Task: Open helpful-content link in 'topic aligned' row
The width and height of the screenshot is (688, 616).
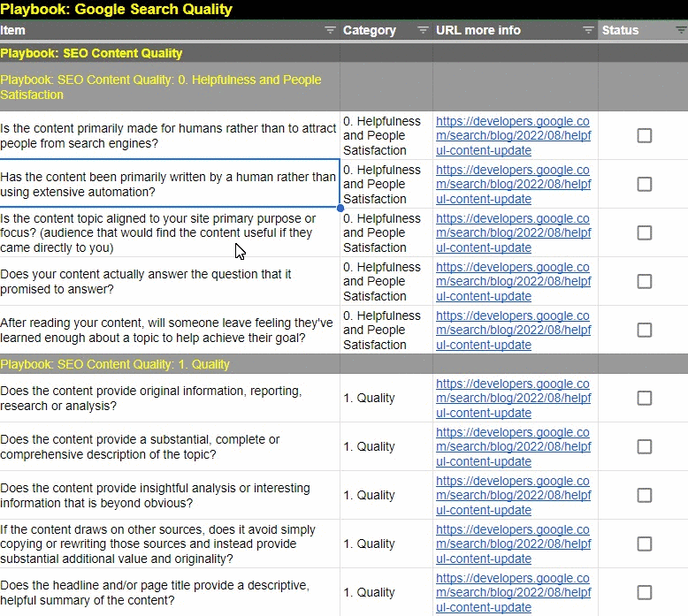Action: point(514,232)
